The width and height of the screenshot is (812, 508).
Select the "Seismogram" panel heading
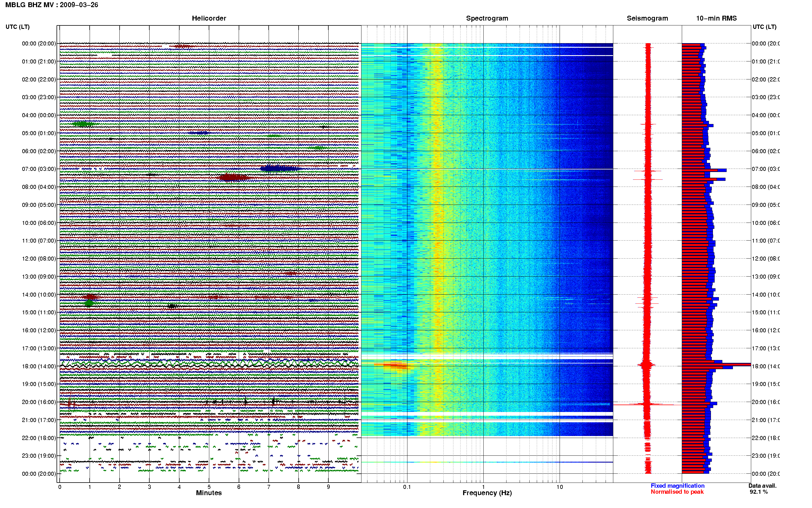click(x=647, y=18)
